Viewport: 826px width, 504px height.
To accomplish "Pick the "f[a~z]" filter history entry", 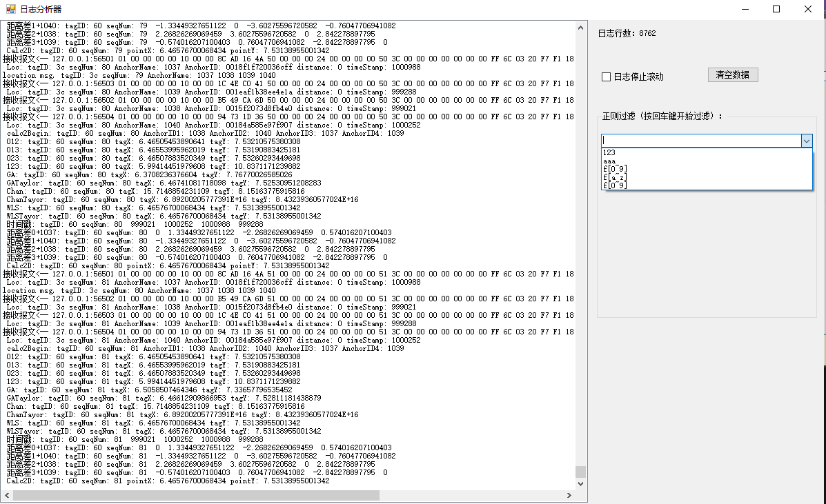I will [614, 177].
